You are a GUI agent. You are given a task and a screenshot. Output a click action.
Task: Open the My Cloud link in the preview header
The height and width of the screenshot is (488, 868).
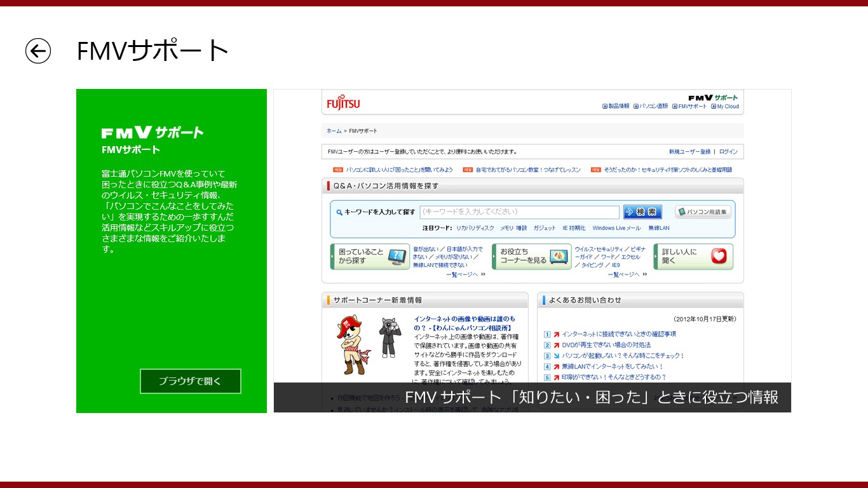pyautogui.click(x=725, y=106)
